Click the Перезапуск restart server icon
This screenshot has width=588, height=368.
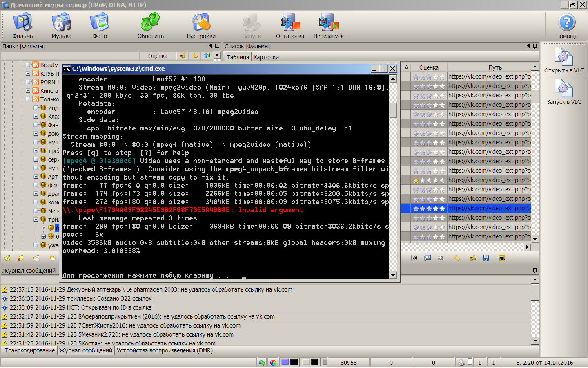coord(328,25)
